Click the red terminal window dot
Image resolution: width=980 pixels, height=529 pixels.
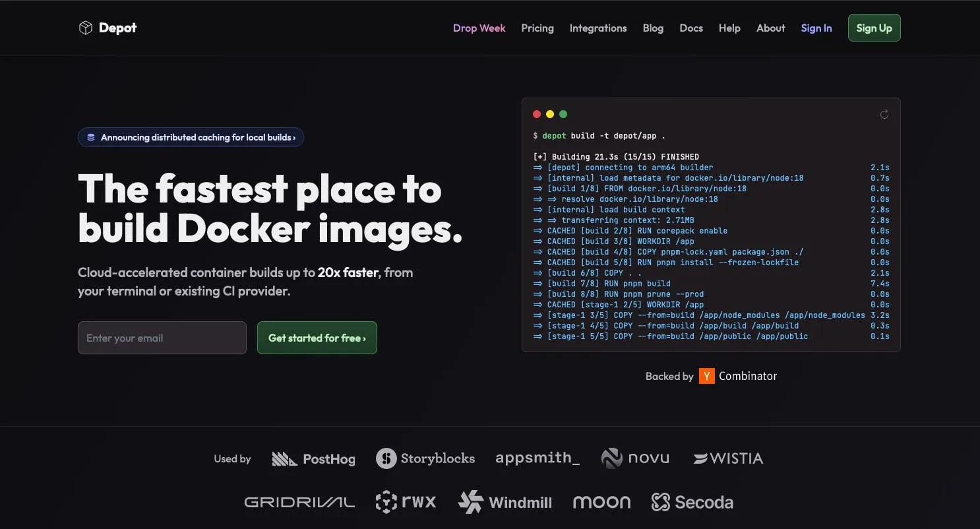coord(537,114)
